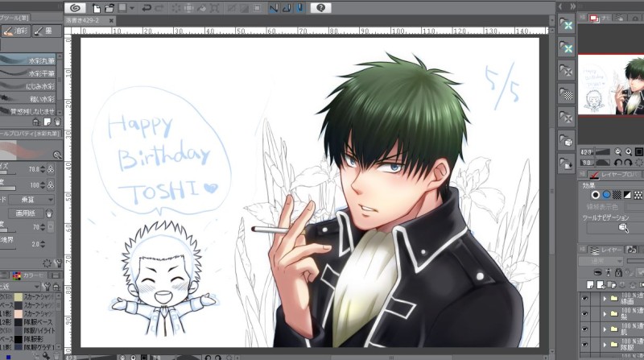The width and height of the screenshot is (644, 360).
Task: Select the 油彩 oil paint sub tool group
Action: point(16,31)
